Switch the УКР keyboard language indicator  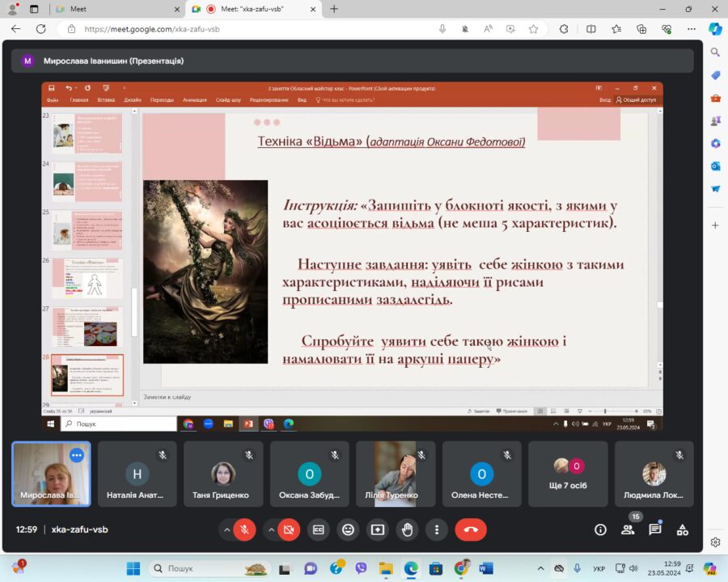coord(599,568)
